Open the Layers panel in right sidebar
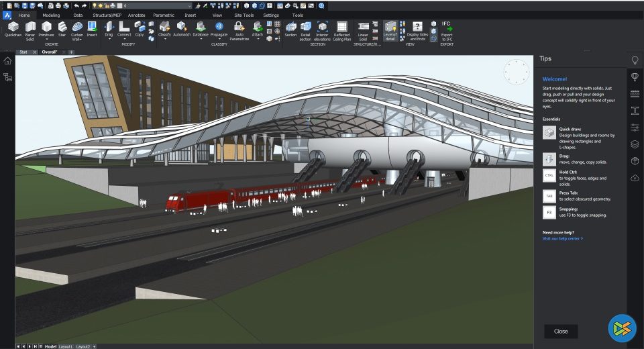The height and width of the screenshot is (349, 644). 635,144
